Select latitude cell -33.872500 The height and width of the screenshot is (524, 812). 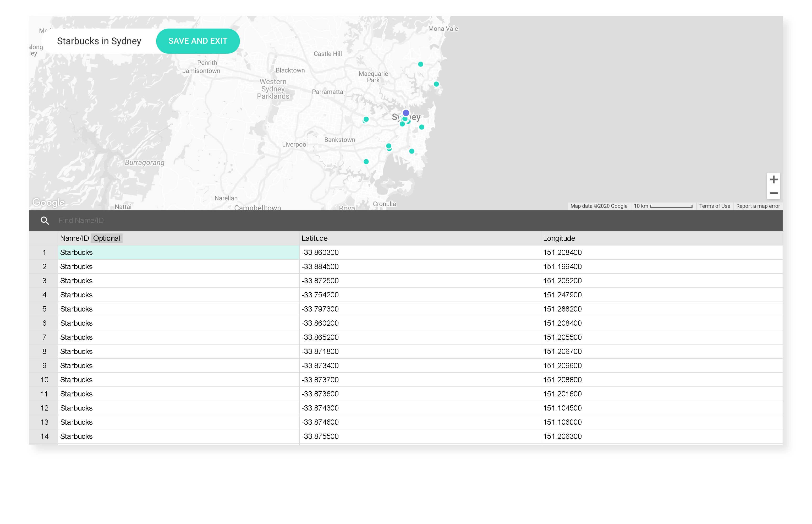tap(420, 281)
